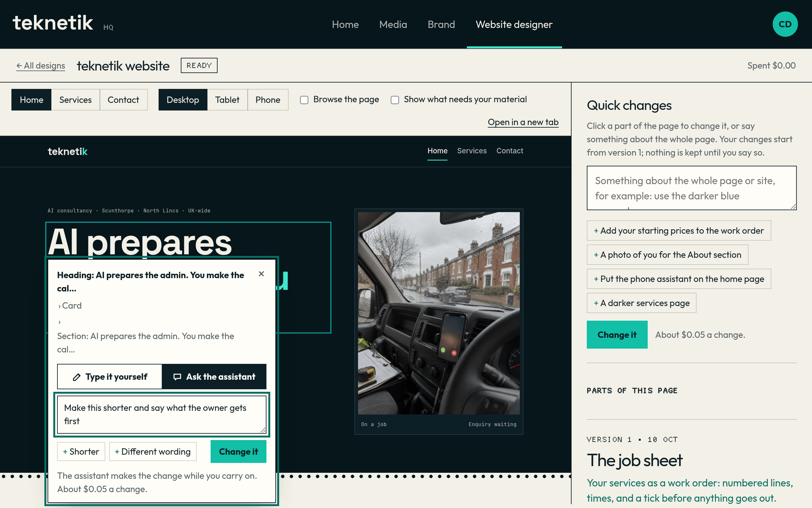
Task: Open the Media top navigation item
Action: [393, 24]
